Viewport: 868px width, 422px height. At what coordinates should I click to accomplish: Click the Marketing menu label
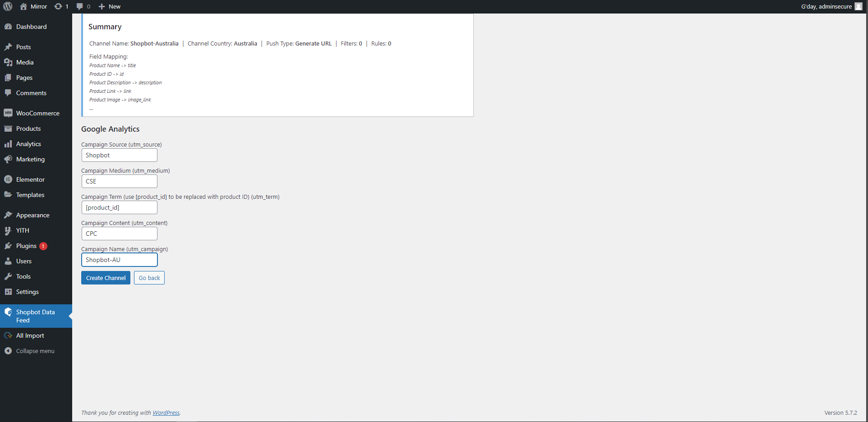[x=30, y=159]
